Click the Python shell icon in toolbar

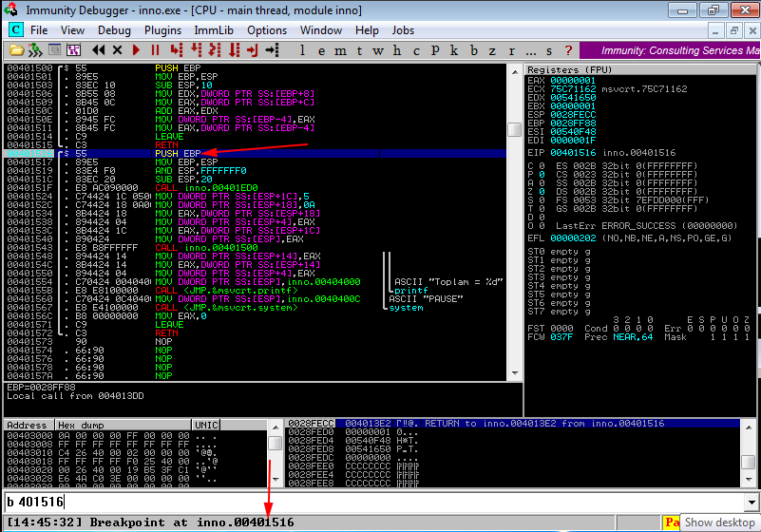[x=35, y=50]
